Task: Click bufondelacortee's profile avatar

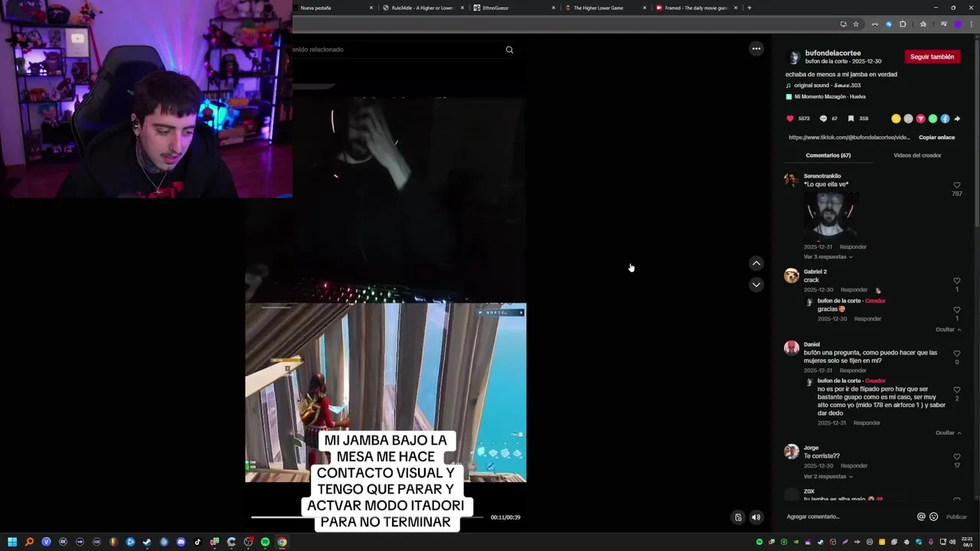Action: click(x=794, y=57)
